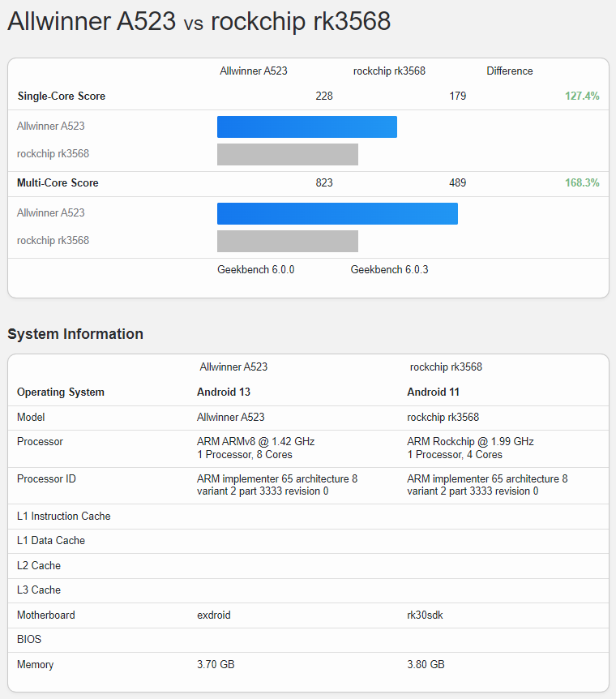Select the "Difference" column header
Screen dimensions: 616x699
510,71
